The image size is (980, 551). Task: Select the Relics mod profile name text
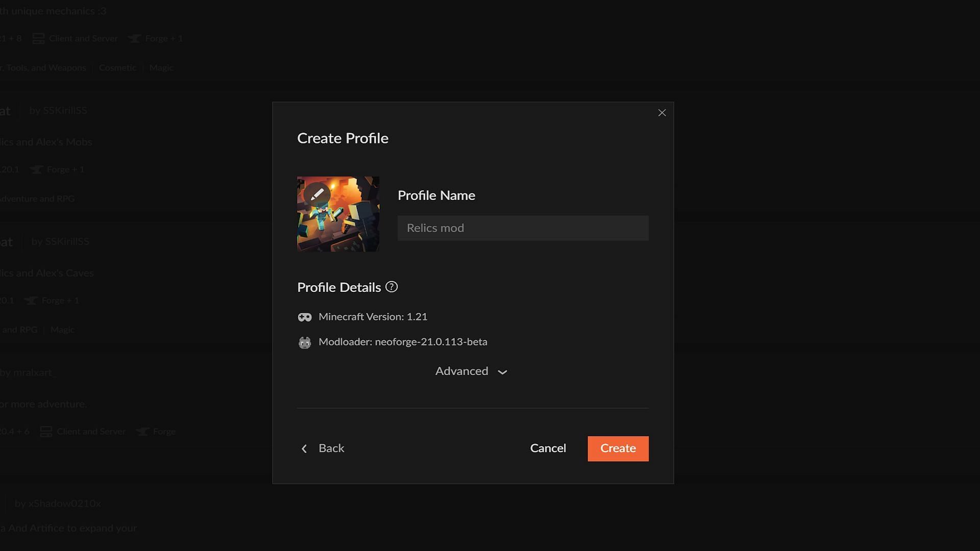pyautogui.click(x=522, y=228)
